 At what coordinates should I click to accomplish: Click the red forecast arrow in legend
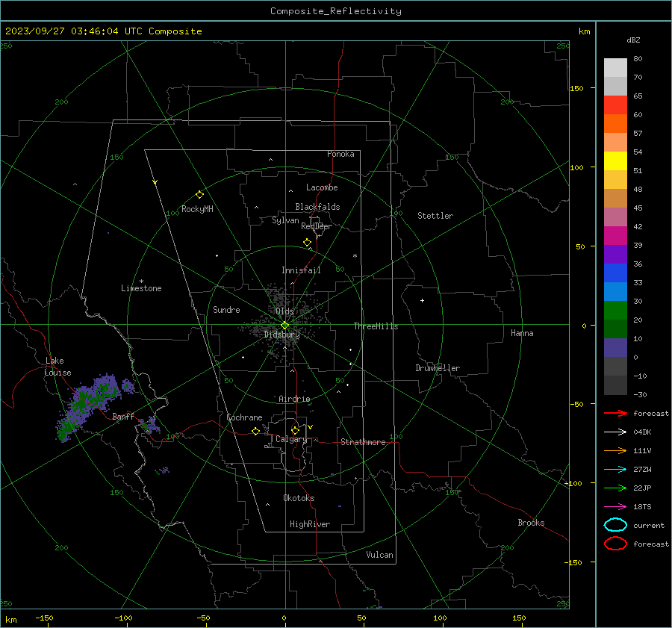615,413
